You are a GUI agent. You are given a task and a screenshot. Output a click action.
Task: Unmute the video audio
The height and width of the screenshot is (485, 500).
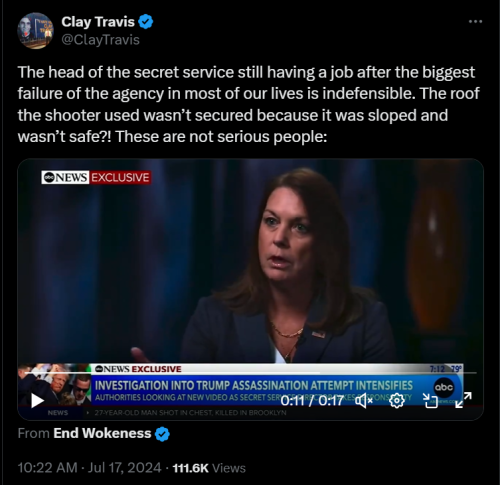pyautogui.click(x=364, y=400)
